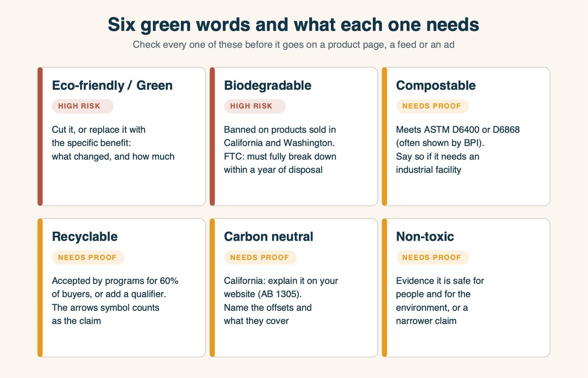
Task: Click the NEEDS PROOF badge under Carbon neutral
Action: pyautogui.click(x=260, y=257)
